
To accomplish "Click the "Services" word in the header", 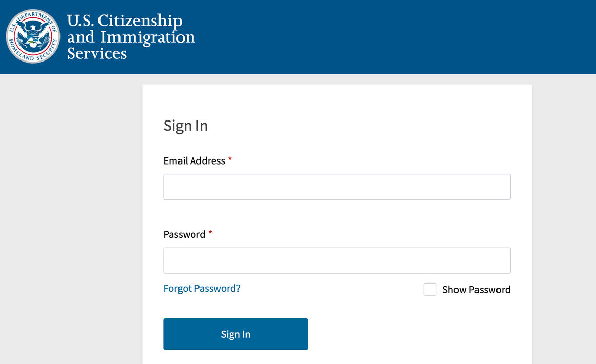I will 97,53.
